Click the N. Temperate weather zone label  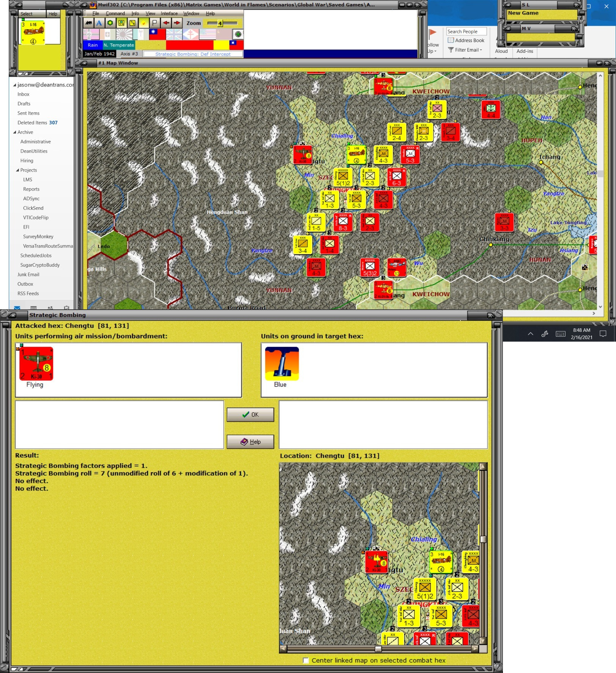tap(119, 45)
